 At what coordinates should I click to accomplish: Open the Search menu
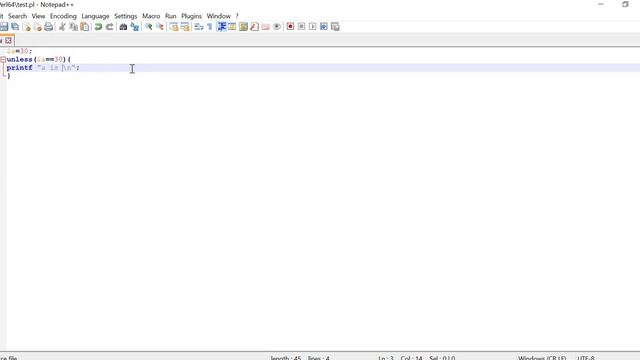(x=17, y=16)
